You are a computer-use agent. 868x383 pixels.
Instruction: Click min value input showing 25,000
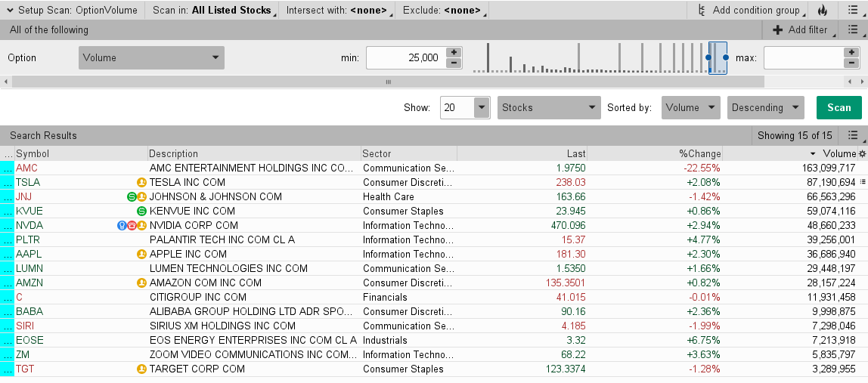pyautogui.click(x=406, y=57)
